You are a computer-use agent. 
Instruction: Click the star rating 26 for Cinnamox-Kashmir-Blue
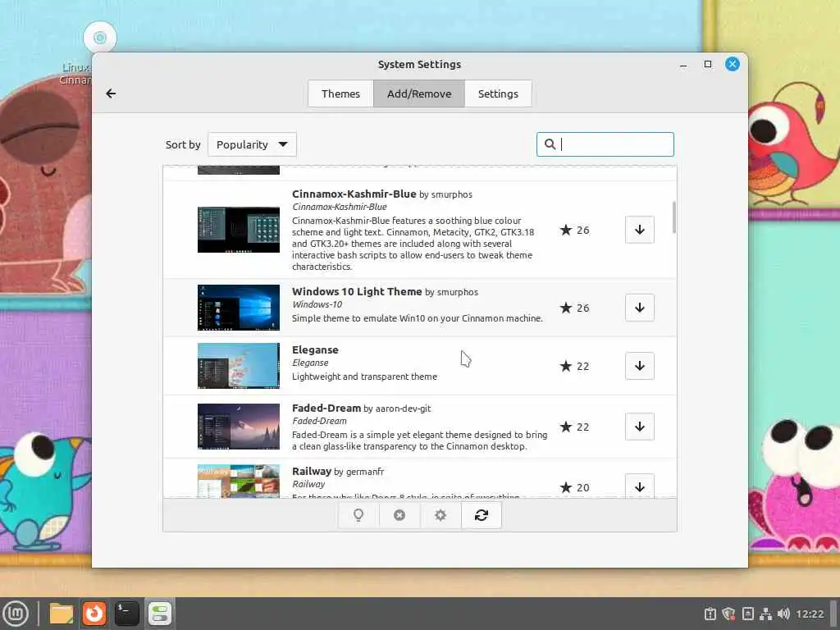(x=574, y=231)
